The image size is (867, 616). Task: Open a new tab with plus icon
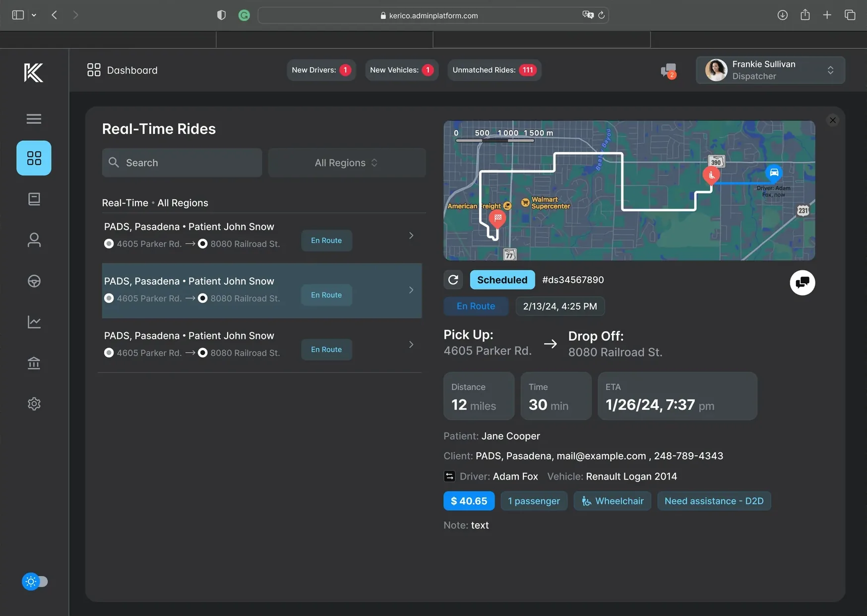tap(827, 15)
